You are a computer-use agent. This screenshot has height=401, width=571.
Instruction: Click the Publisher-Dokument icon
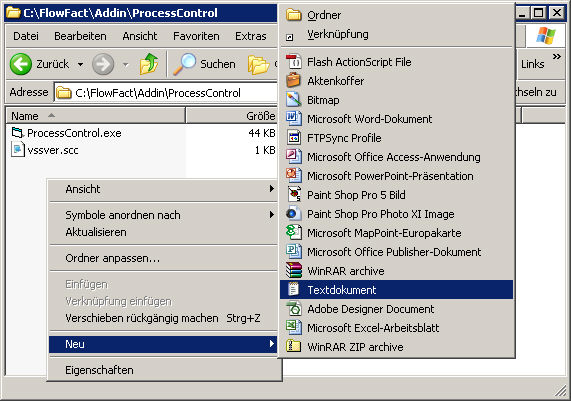click(294, 252)
